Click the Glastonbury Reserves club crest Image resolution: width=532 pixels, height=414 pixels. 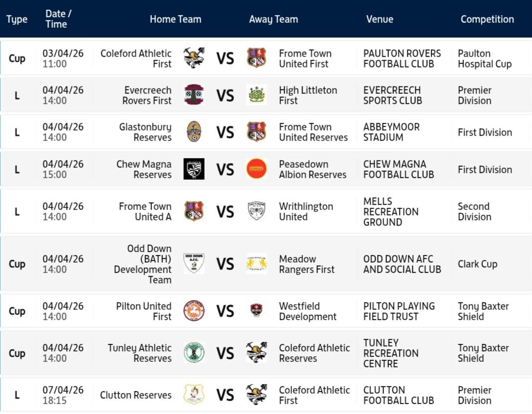point(194,132)
